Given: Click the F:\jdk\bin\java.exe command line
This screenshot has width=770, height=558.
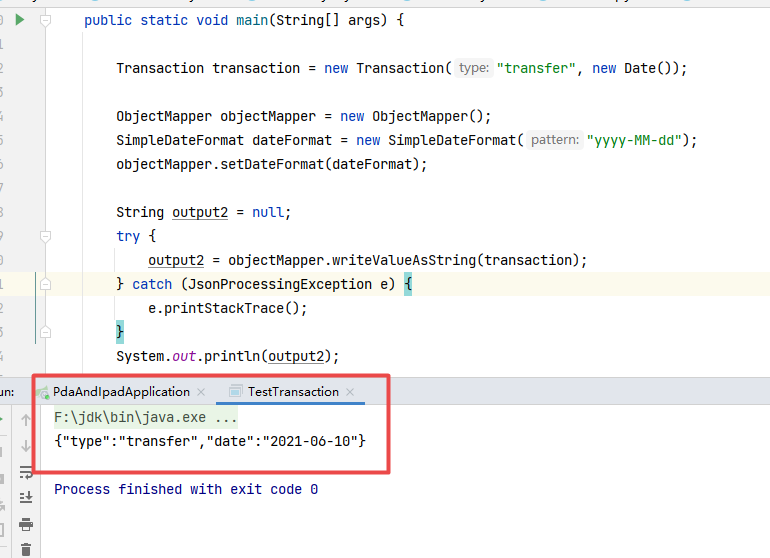Looking at the screenshot, I should (145, 418).
